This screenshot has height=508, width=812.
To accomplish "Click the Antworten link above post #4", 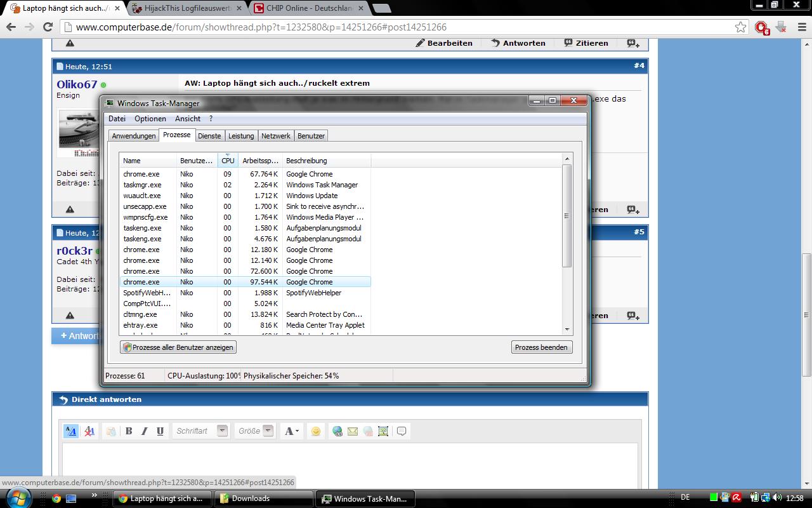I will (x=518, y=43).
